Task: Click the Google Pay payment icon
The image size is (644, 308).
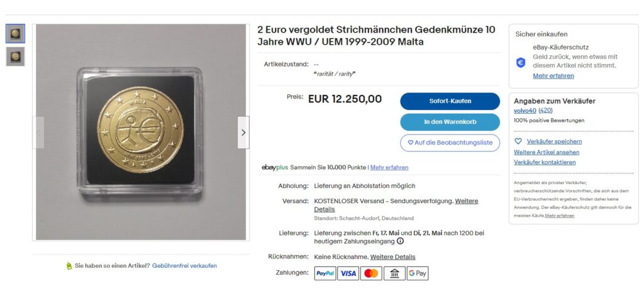Action: [x=418, y=273]
